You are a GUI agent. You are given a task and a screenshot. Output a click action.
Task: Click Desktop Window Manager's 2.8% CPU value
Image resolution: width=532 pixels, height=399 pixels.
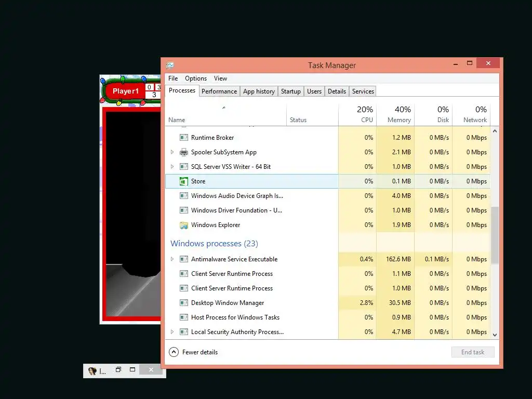click(x=366, y=303)
